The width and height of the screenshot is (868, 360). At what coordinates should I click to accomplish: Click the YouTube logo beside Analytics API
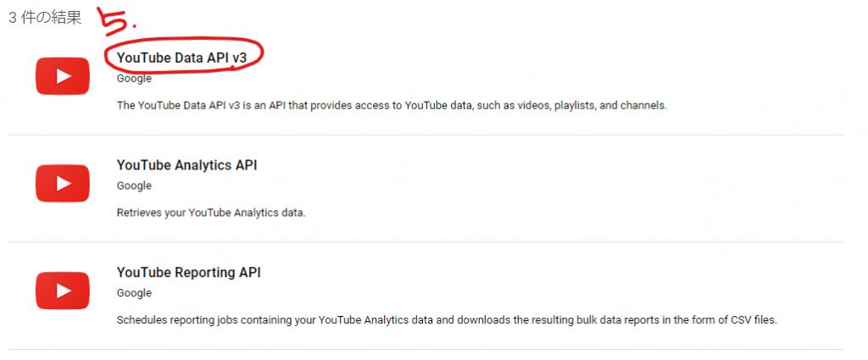(x=63, y=184)
